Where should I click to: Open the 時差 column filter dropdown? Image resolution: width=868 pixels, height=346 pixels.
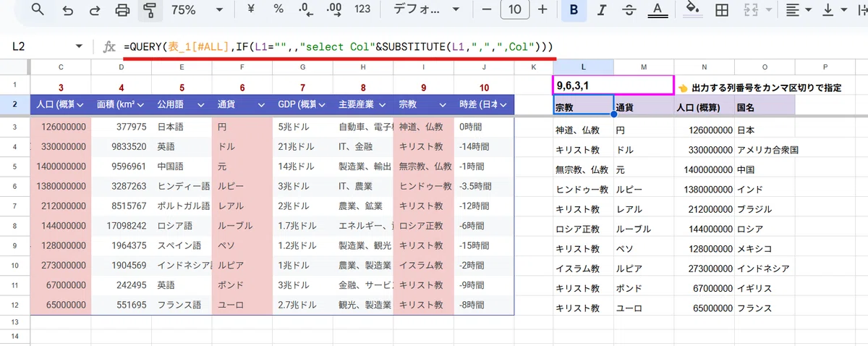[x=503, y=104]
